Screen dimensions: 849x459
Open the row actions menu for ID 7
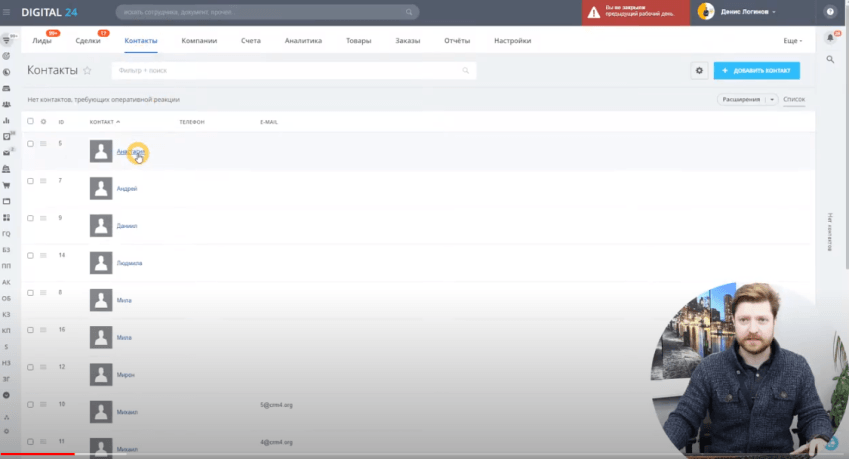[43, 181]
